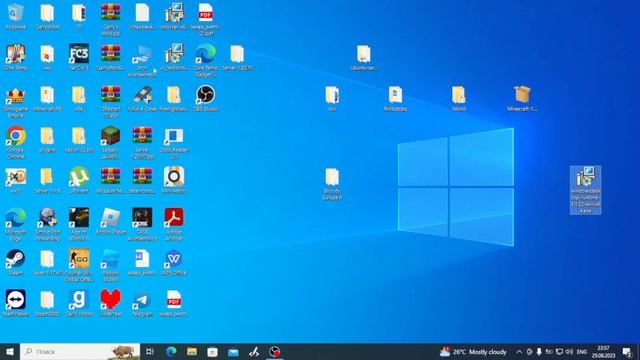This screenshot has height=360, width=640.
Task: Open the volume control tray icon
Action: coord(569,352)
